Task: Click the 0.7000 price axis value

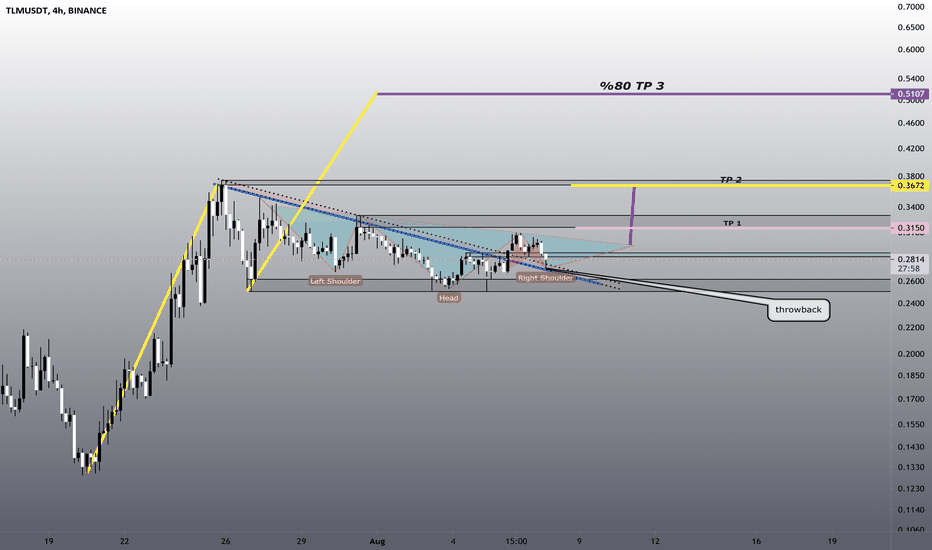Action: [911, 7]
